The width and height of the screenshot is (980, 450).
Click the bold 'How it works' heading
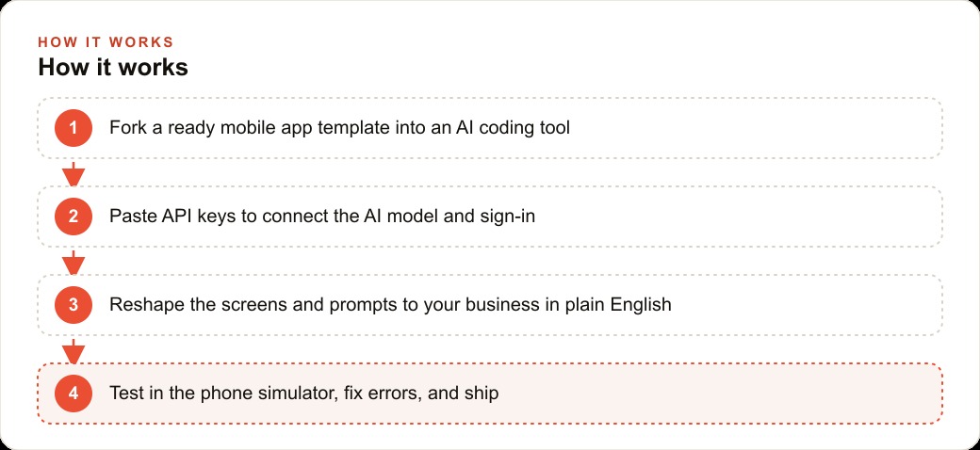pyautogui.click(x=113, y=68)
